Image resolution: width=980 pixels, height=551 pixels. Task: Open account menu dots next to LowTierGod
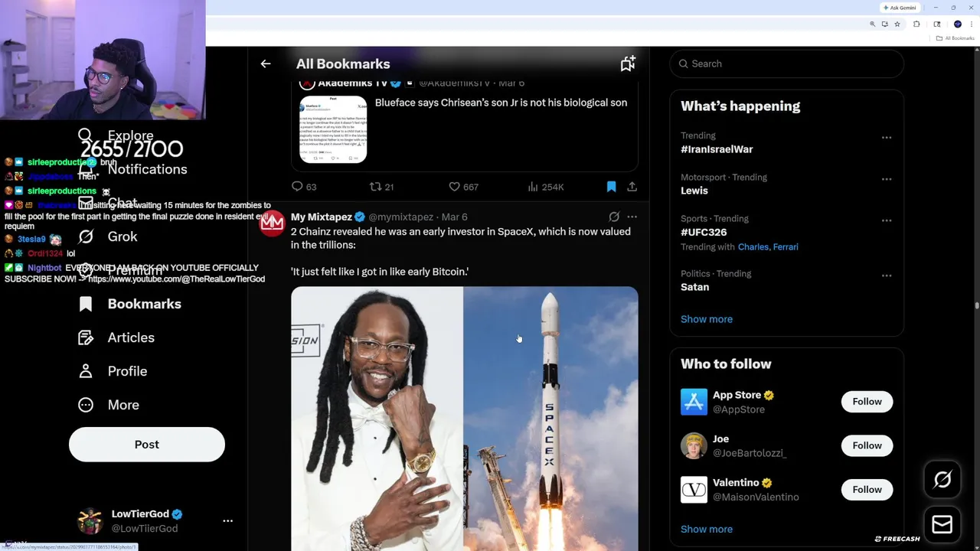point(227,520)
